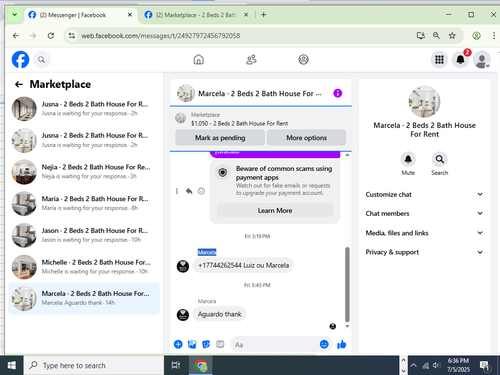Attach a photo using image icon
This screenshot has height=375, width=500.
click(192, 344)
